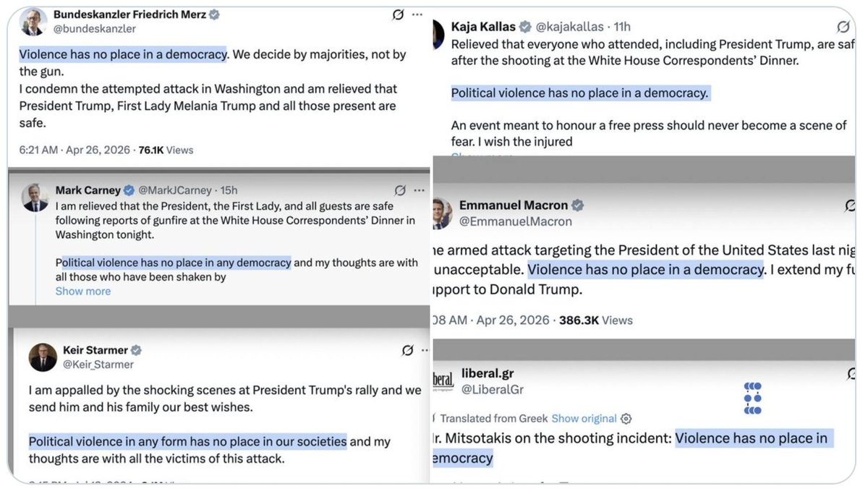This screenshot has width=868, height=489.
Task: Open translation settings gear icon
Action: (626, 419)
